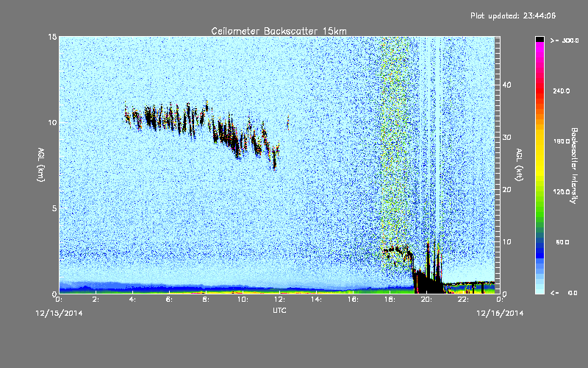Click the 'Backscatter Intensity' colorbar label
Viewport: 588px width, 368px height.
tap(573, 166)
